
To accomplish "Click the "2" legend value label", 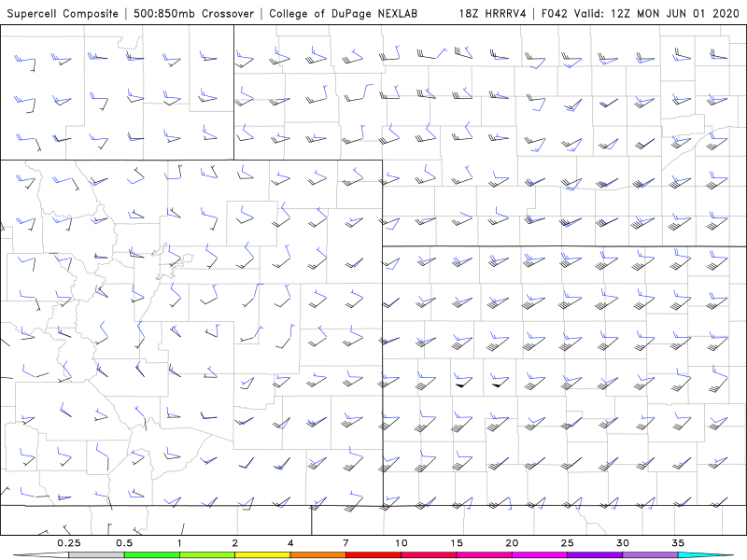I will click(x=235, y=543).
